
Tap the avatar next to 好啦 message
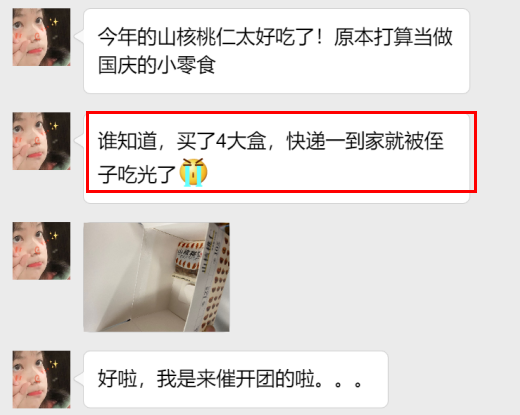point(41,379)
